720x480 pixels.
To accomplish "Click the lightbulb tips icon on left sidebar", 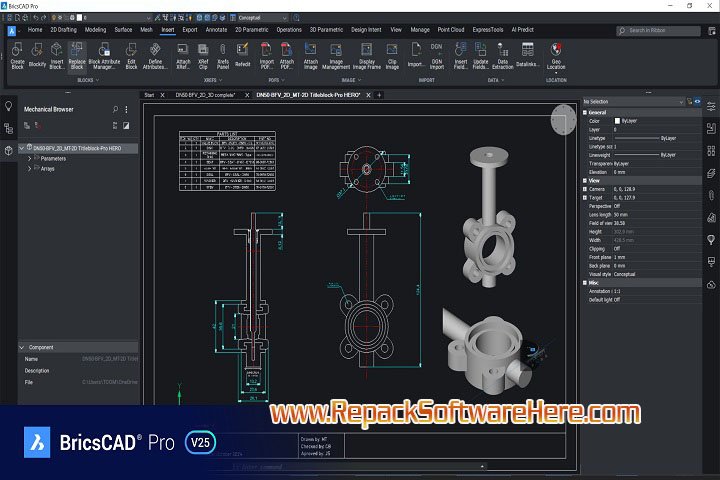I will [8, 106].
